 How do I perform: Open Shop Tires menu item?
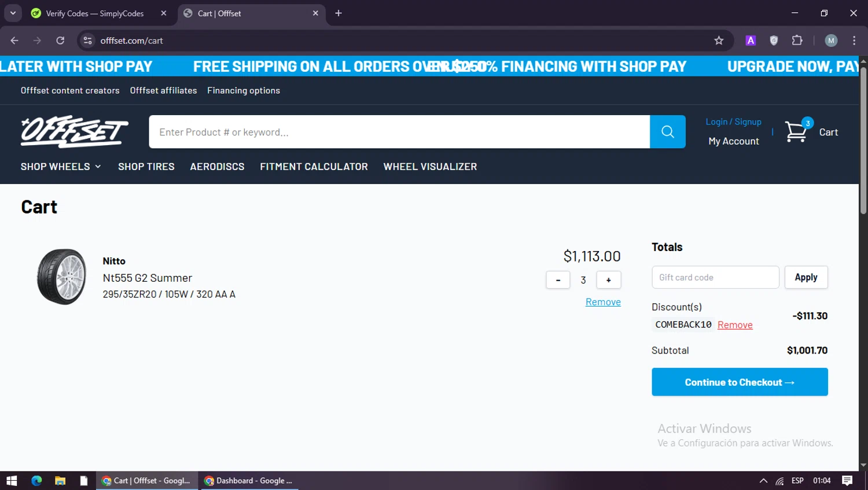pyautogui.click(x=146, y=167)
